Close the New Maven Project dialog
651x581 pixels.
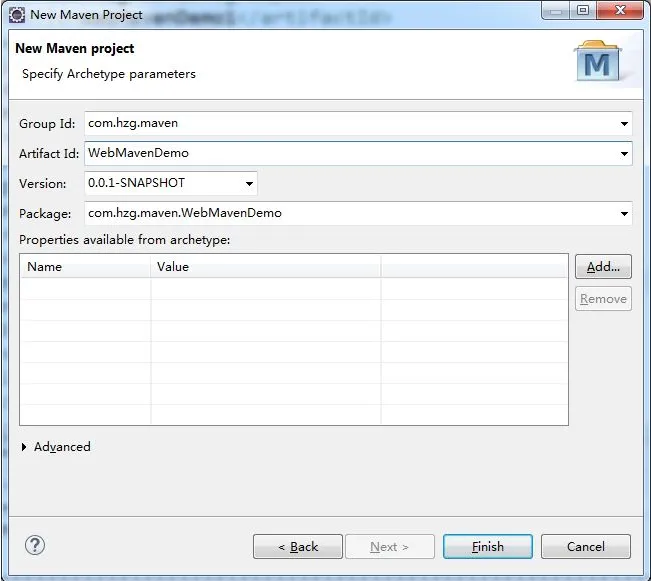pos(620,10)
